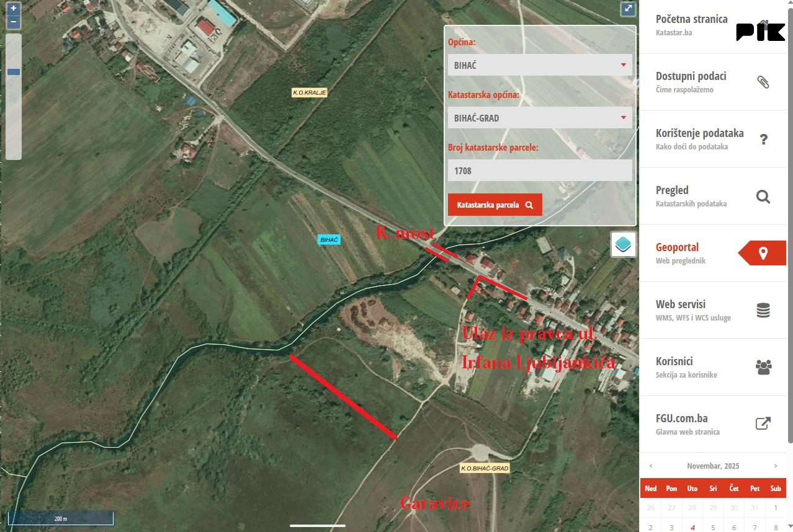
Task: Click the magnifier icon for Pregled
Action: click(x=763, y=197)
